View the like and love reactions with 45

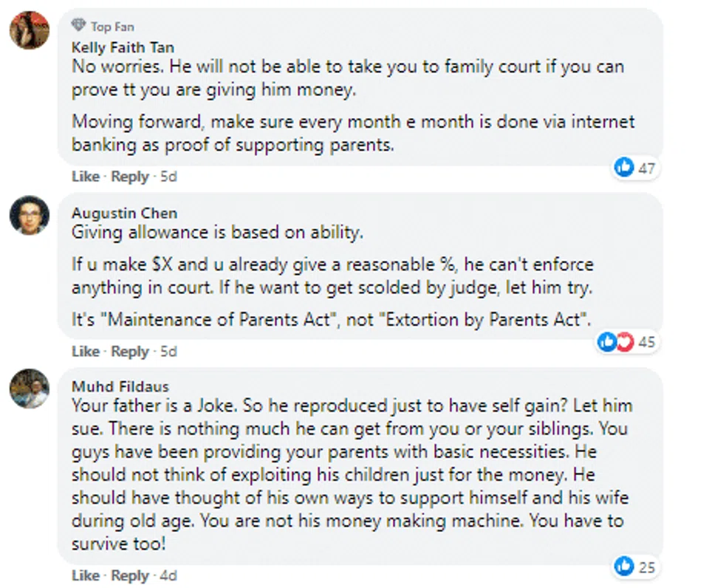click(x=616, y=342)
